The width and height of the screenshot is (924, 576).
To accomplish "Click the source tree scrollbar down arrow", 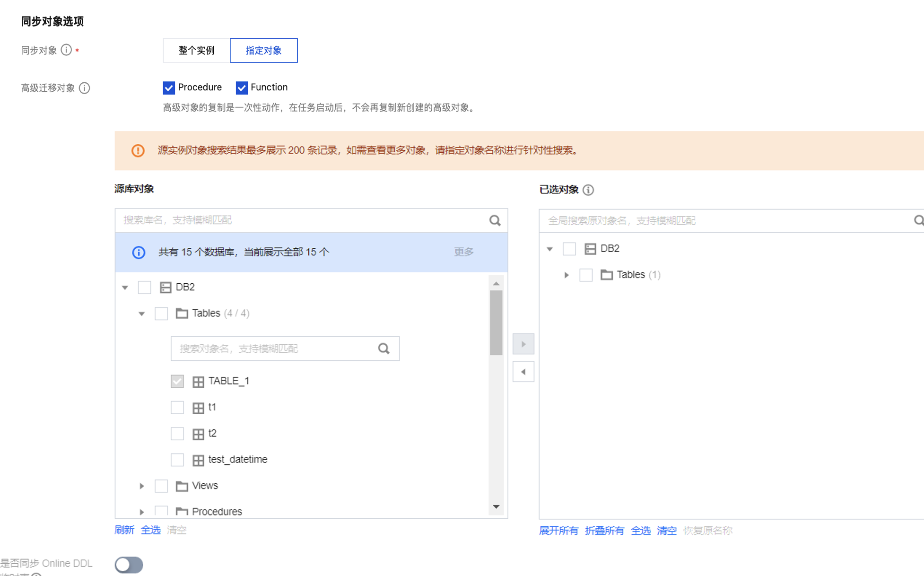I will click(496, 507).
